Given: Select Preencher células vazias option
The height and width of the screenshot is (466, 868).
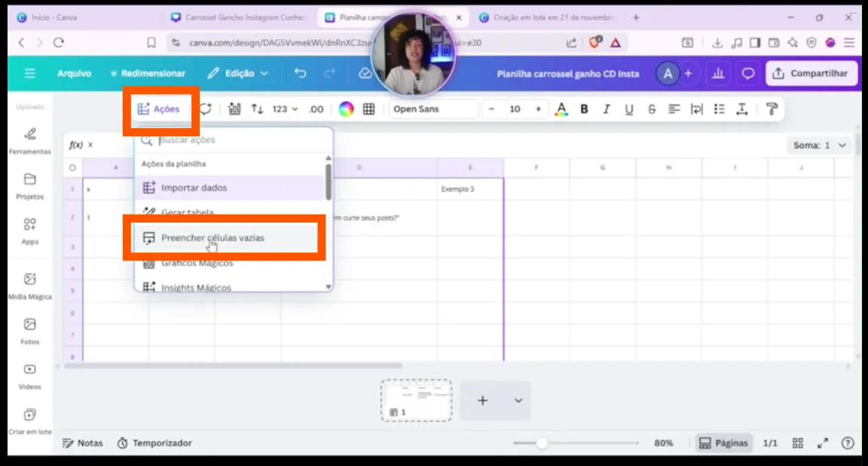Looking at the screenshot, I should [x=212, y=238].
